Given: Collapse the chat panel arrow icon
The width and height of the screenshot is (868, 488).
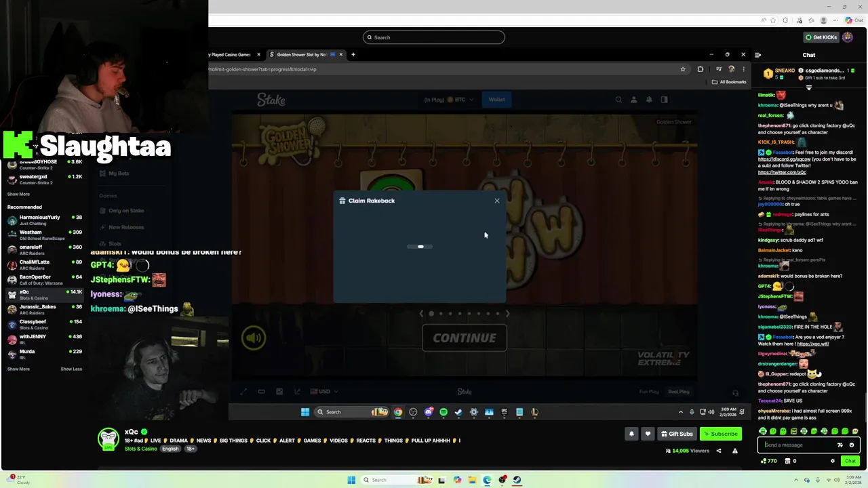Looking at the screenshot, I should tap(758, 55).
